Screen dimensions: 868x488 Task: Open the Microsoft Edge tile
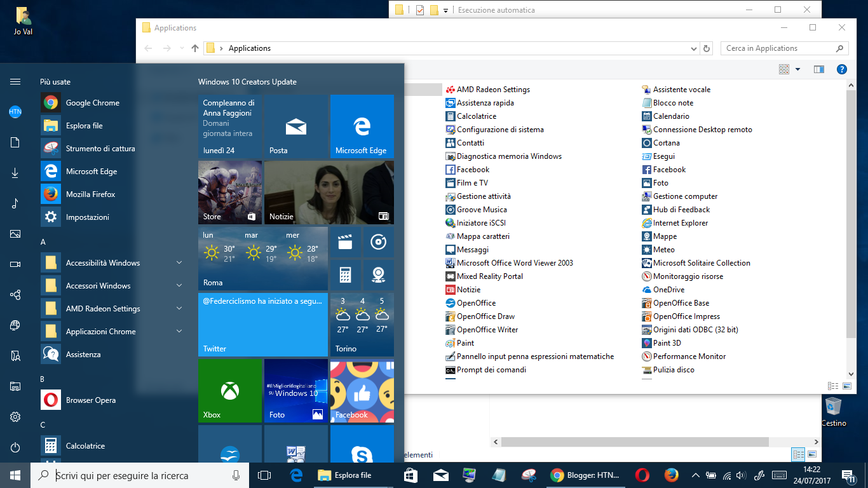coord(362,127)
